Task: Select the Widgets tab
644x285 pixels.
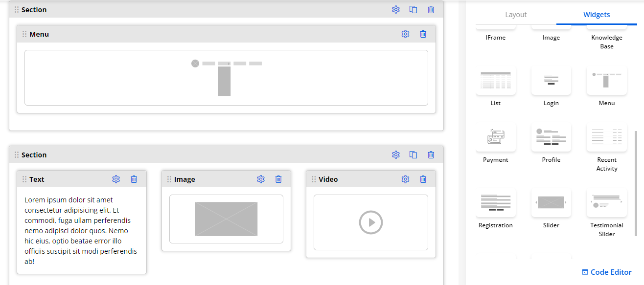Action: tap(597, 15)
